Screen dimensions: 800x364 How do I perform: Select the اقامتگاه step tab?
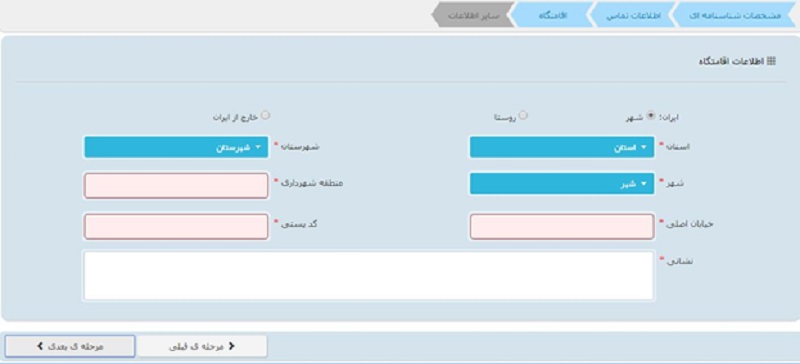coord(553,15)
